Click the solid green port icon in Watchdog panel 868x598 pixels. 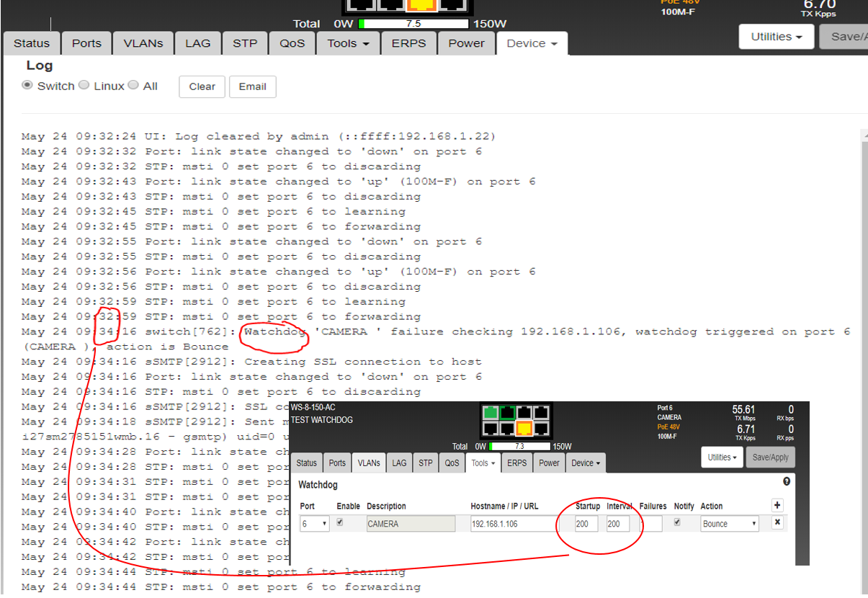coord(490,413)
